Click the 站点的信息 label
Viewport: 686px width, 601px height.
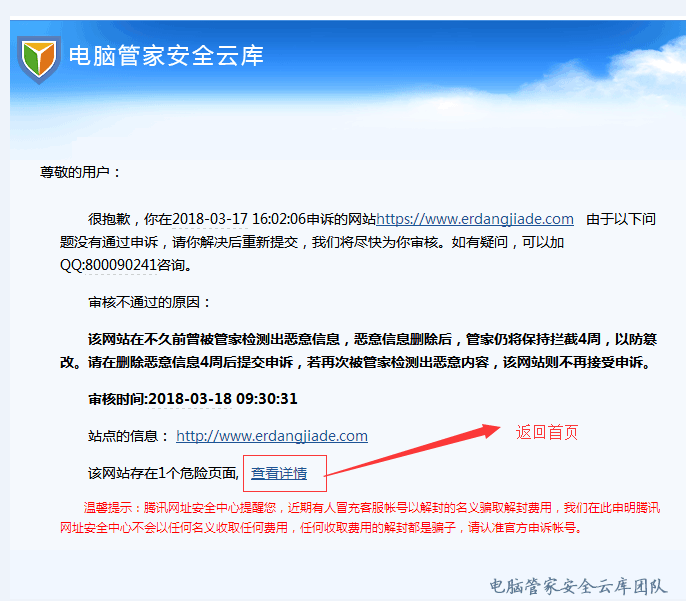pos(128,436)
